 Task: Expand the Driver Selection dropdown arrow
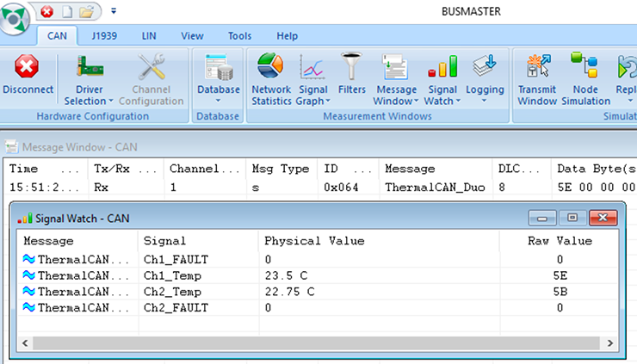(110, 102)
